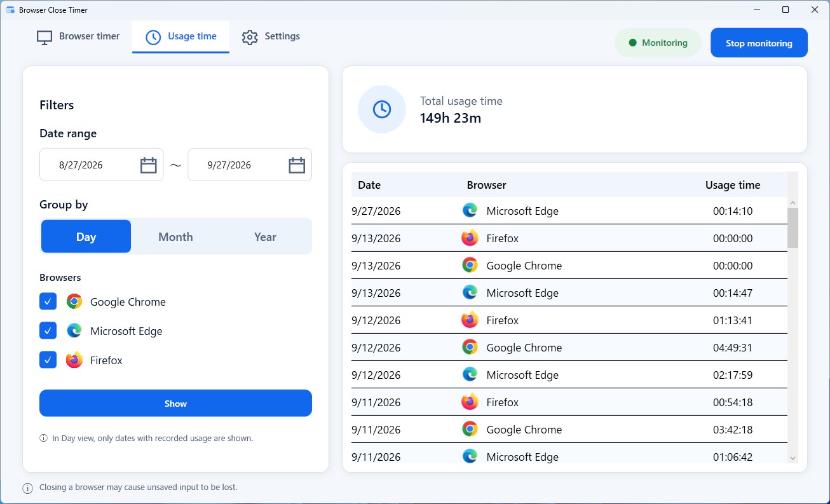Click the clock icon beside Total usage time
Screen dimensions: 830x504
tap(381, 109)
